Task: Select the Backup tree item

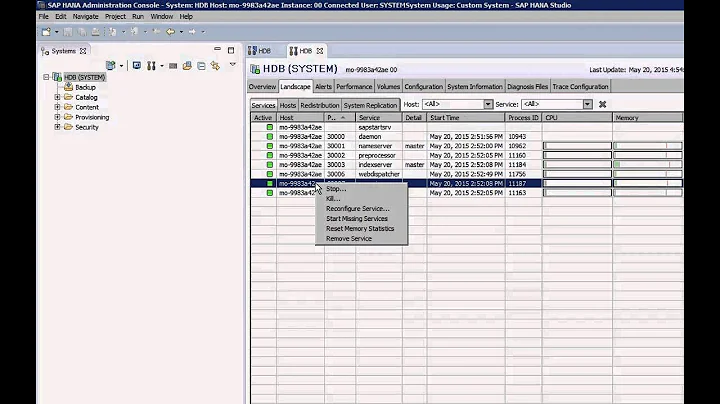Action: point(85,87)
